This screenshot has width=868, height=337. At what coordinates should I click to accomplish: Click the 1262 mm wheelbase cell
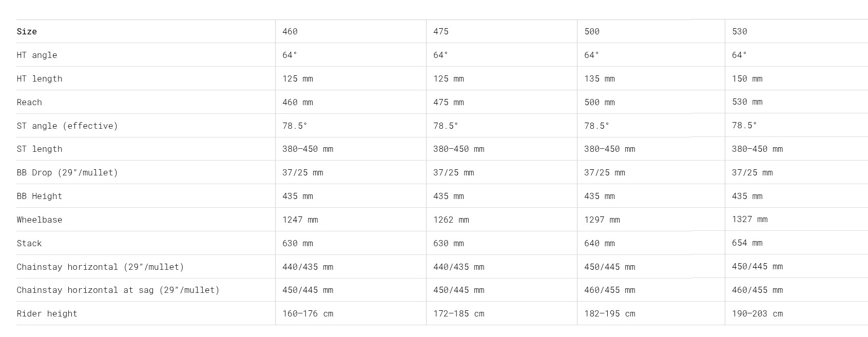(451, 220)
